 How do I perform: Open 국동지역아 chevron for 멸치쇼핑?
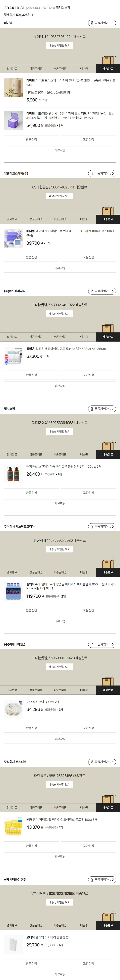point(113,409)
